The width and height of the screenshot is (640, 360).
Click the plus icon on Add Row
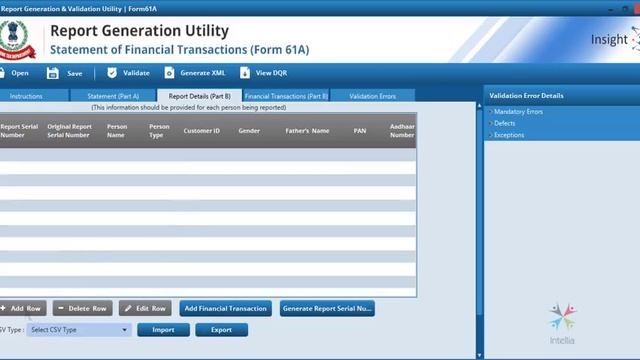(3, 308)
